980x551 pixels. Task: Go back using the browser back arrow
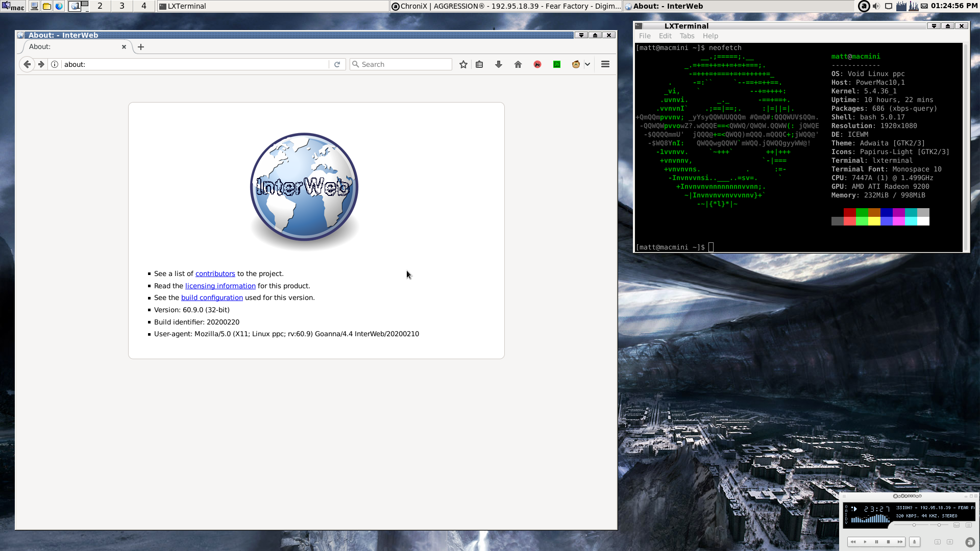[x=27, y=64]
